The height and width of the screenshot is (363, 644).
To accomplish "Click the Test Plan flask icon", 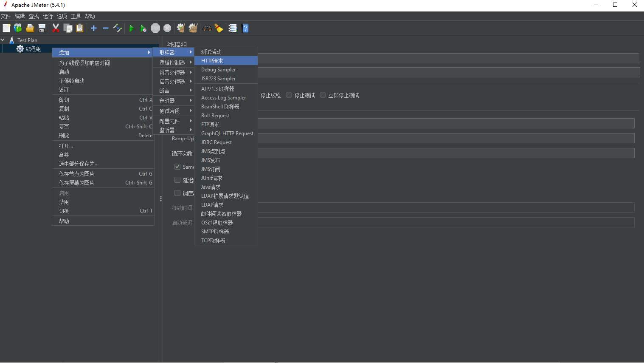I will [x=12, y=40].
